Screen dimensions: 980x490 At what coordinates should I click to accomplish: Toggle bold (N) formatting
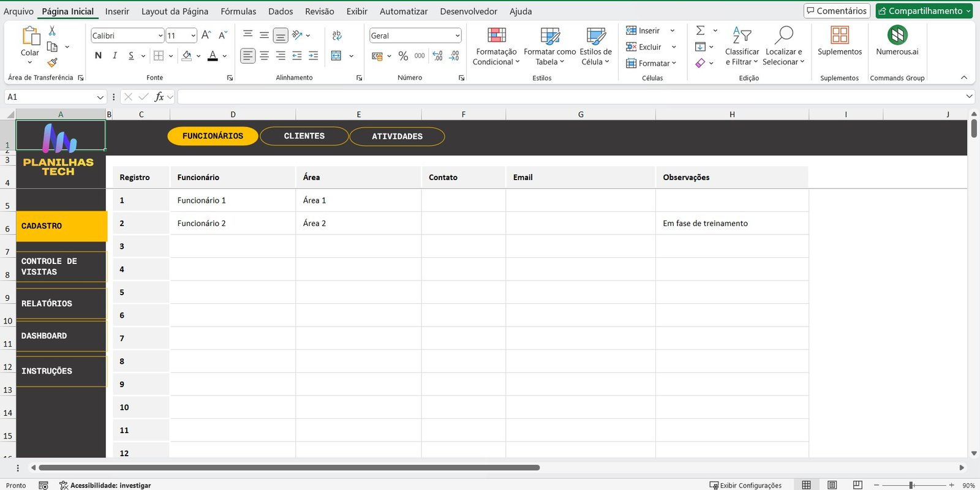99,56
